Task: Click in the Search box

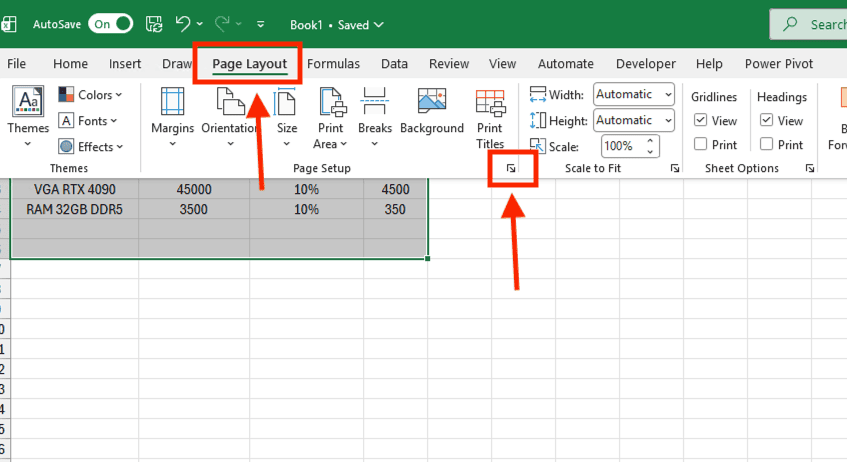Action: pos(809,24)
